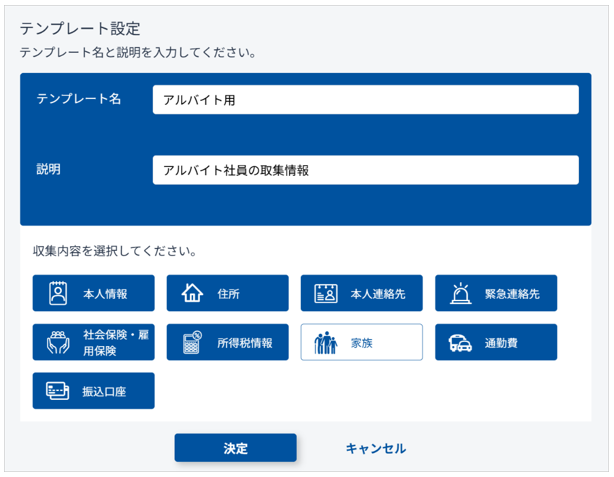Screen dimensions: 614x477
Task: Click the alarm siren icon for 緊急連絡先
Action: tap(460, 294)
